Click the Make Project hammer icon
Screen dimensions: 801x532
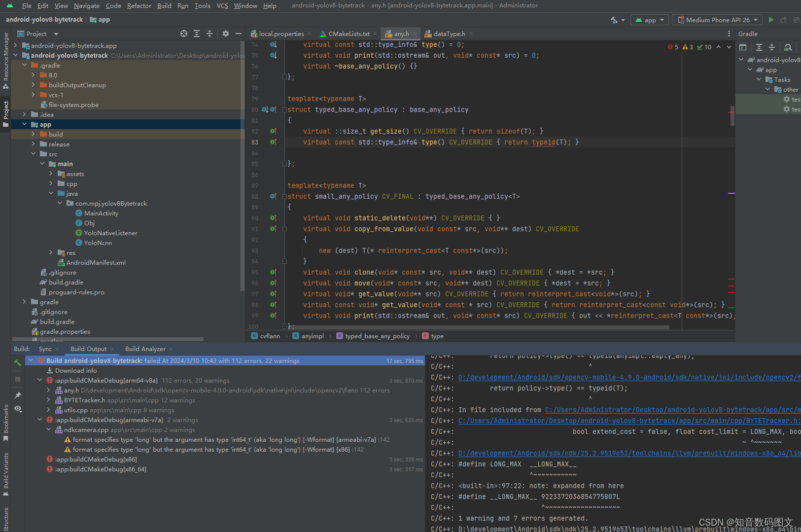click(614, 20)
